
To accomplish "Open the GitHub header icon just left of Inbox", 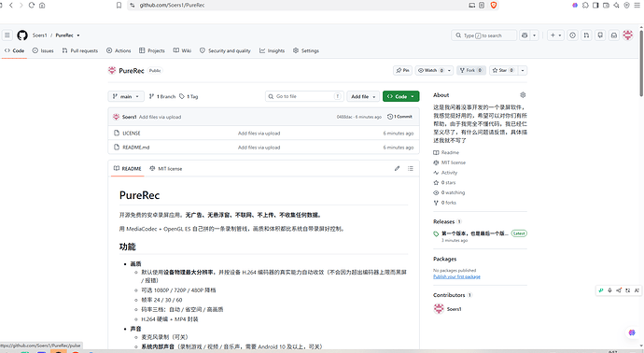I will [600, 35].
